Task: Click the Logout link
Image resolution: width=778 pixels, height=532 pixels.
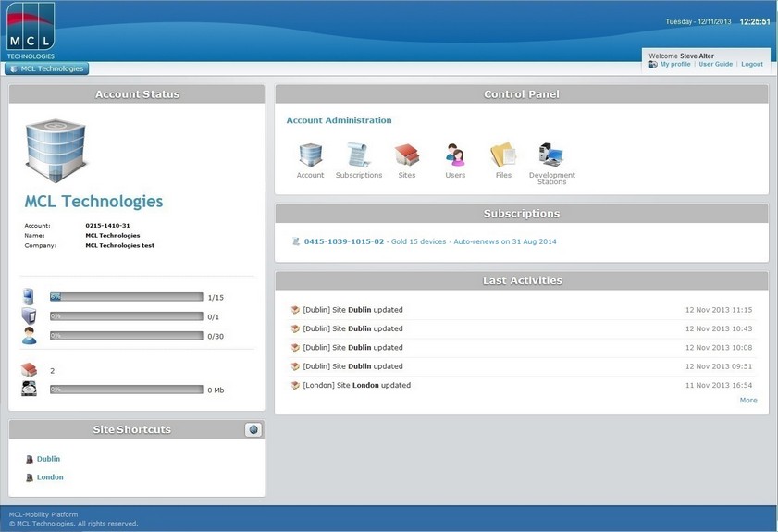Action: (x=752, y=64)
